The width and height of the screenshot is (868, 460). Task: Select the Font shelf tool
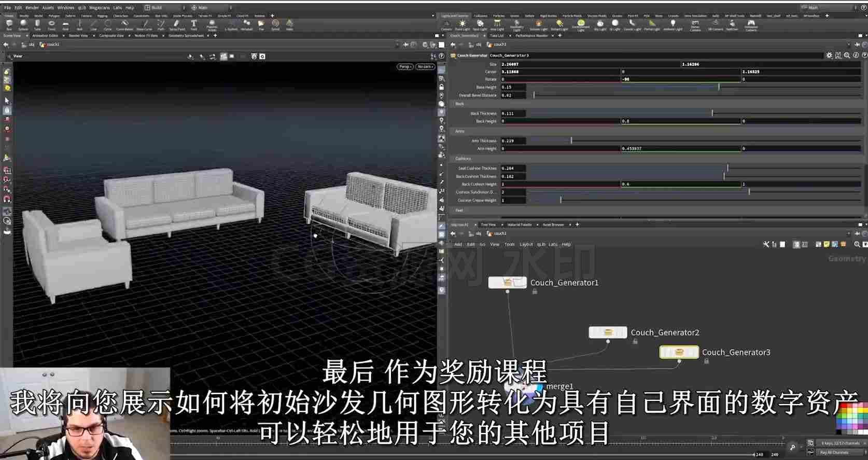pos(193,24)
